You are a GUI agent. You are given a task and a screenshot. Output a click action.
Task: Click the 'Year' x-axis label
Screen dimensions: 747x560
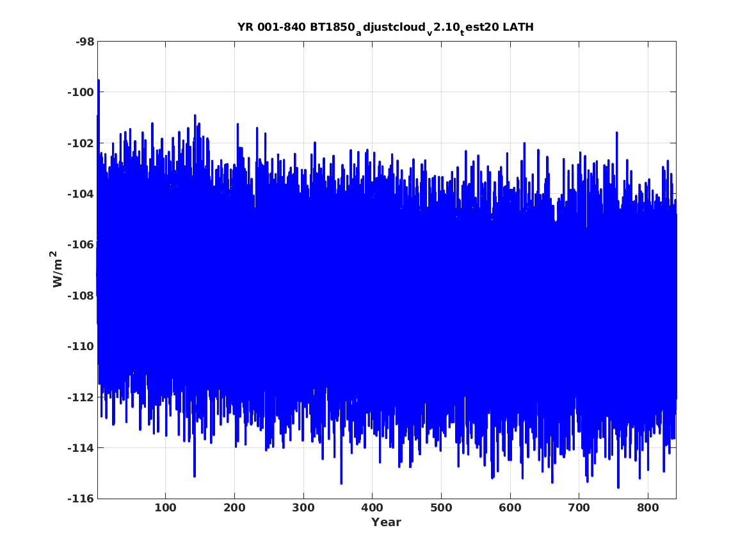coord(386,522)
